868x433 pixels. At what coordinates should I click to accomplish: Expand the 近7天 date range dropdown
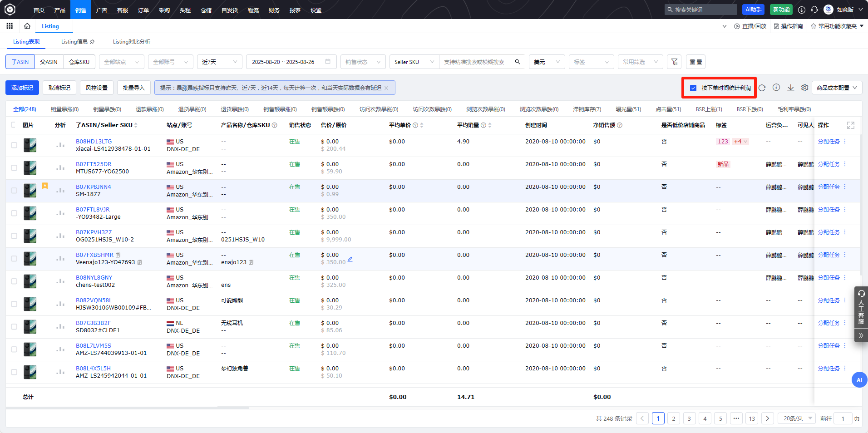(x=220, y=62)
